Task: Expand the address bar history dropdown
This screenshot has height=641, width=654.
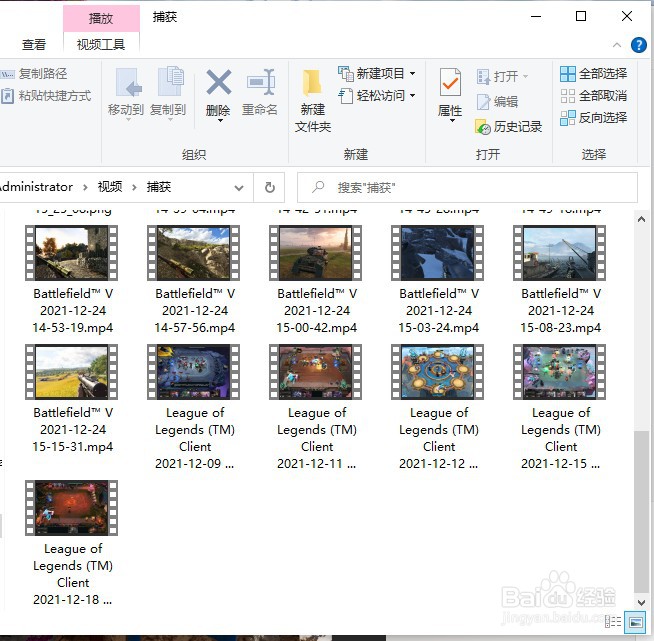Action: tap(239, 188)
